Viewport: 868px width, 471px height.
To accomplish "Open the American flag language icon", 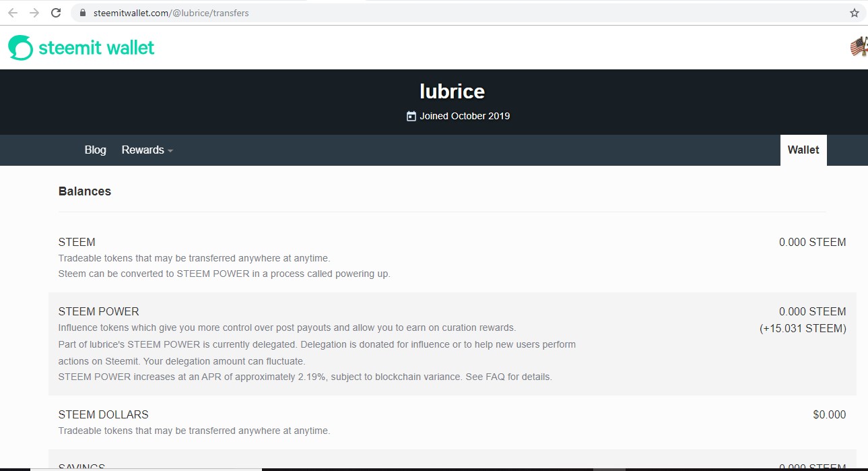I will click(859, 47).
